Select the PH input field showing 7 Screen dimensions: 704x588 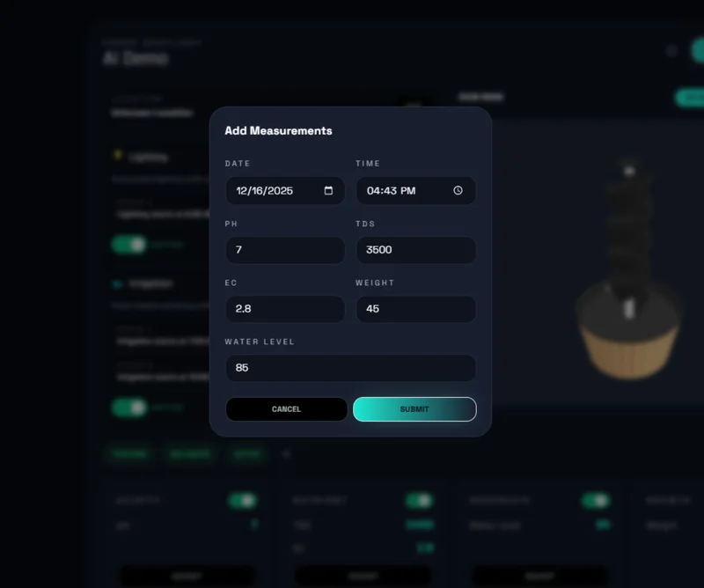pos(285,250)
